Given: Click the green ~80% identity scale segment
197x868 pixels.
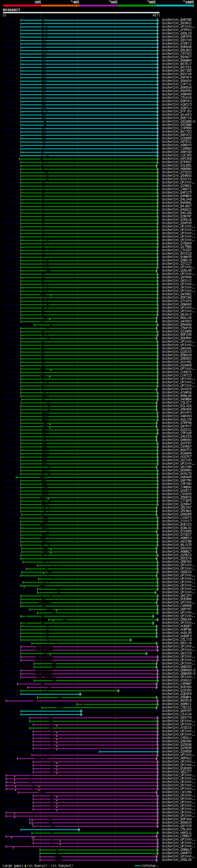Looking at the screenshot, I should click(x=137, y=6).
